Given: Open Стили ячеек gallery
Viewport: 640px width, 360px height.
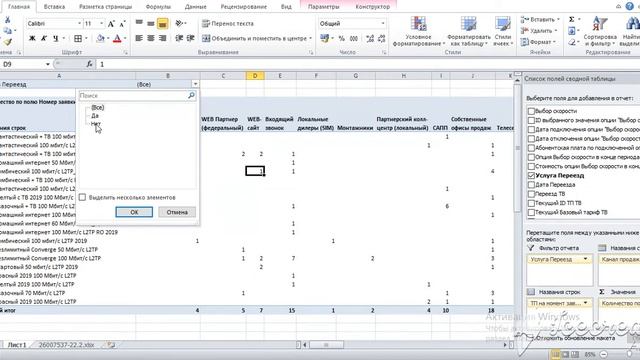Looking at the screenshot, I should [503, 31].
